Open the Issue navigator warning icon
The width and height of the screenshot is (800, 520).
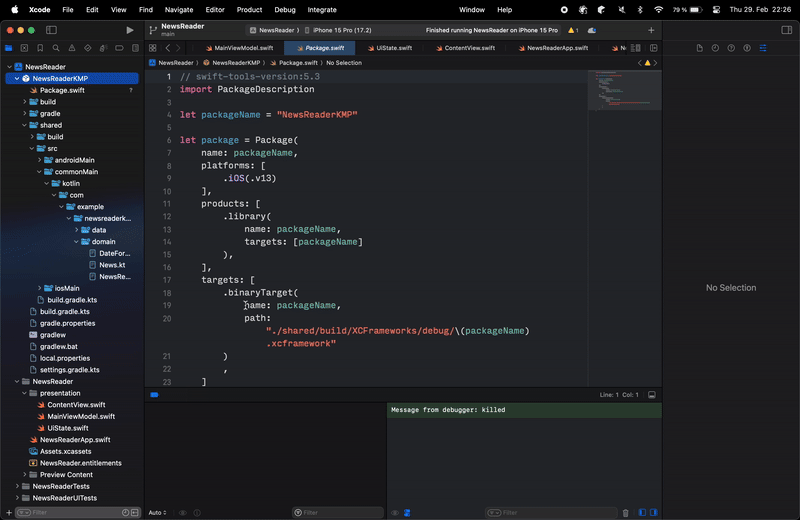(71, 48)
